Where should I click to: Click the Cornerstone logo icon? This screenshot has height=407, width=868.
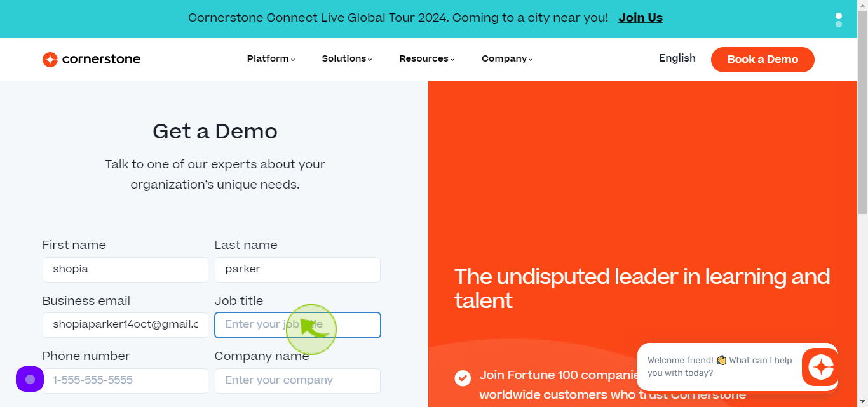[50, 59]
